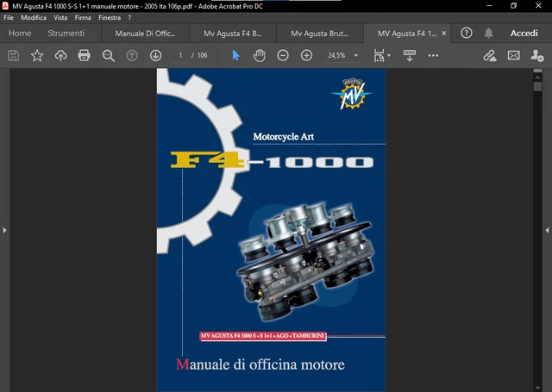Screen dimensions: 552x392
Task: Click the scrolling mode download-style icon
Action: pos(410,55)
